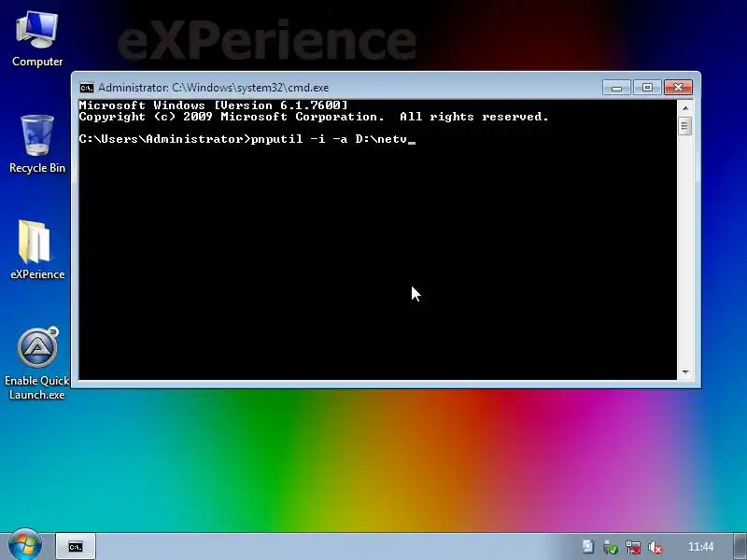This screenshot has width=747, height=560.
Task: Maximize the Command Prompt window
Action: tap(647, 88)
